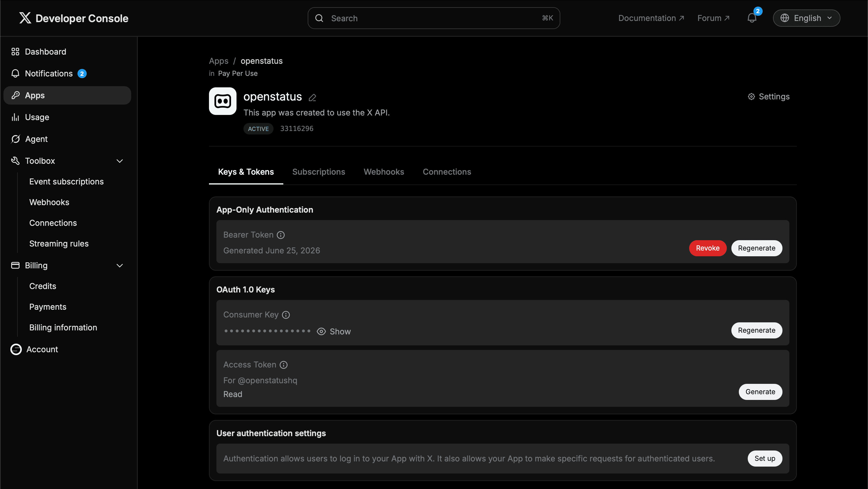Click the Forum external arrow icon
Image resolution: width=868 pixels, height=489 pixels.
pos(727,18)
